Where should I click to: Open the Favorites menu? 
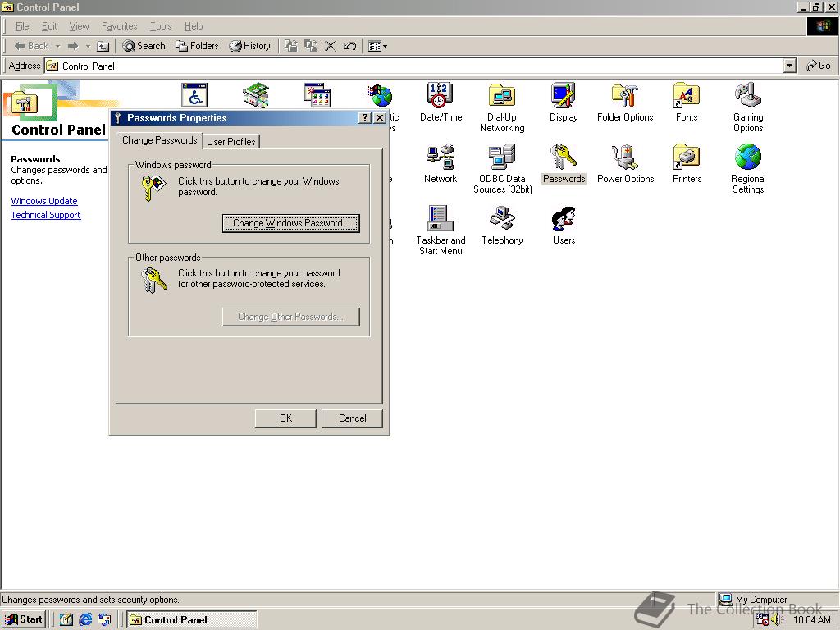pos(120,26)
